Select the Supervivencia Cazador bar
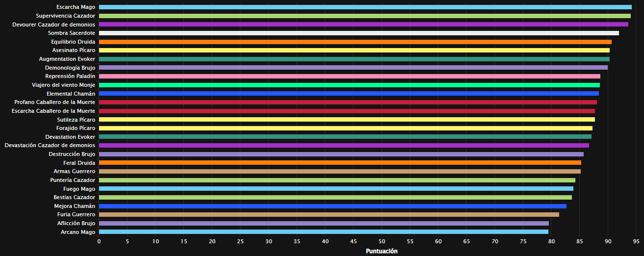The height and width of the screenshot is (256, 644). pos(364,16)
